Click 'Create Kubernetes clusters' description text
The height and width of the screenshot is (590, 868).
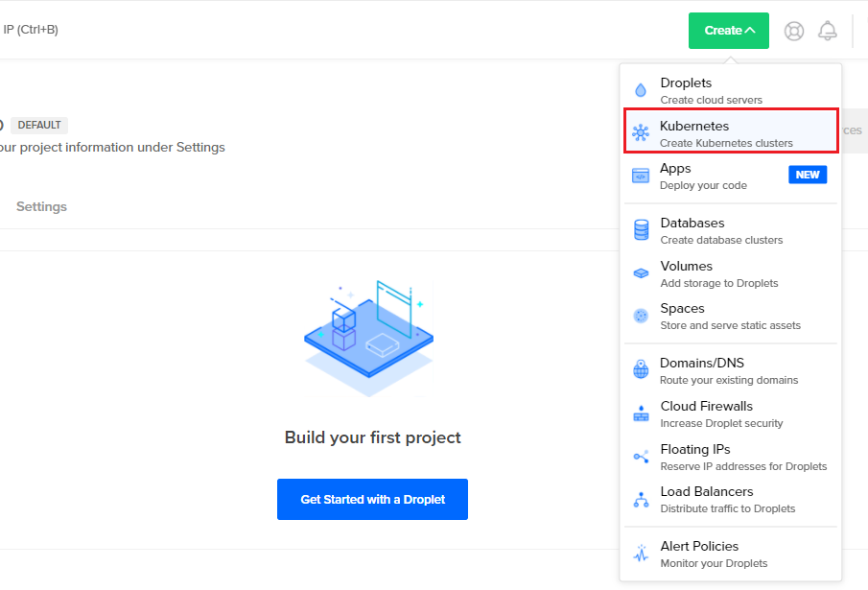[726, 143]
